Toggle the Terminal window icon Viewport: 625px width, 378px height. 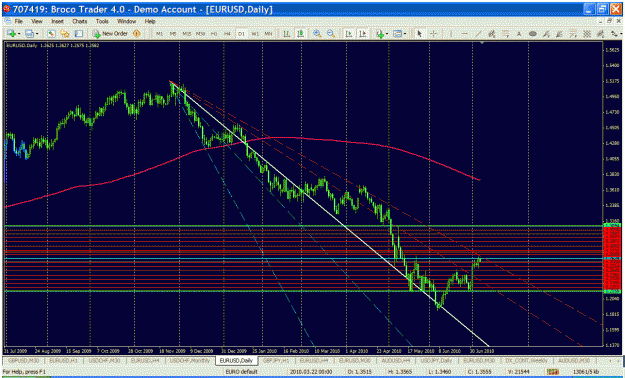pos(79,34)
